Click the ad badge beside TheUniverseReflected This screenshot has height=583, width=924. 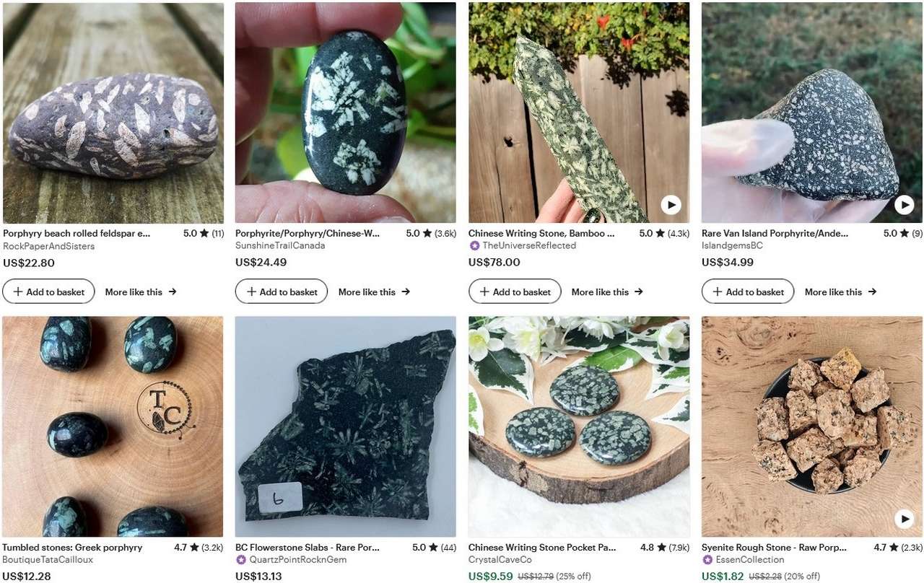click(474, 245)
